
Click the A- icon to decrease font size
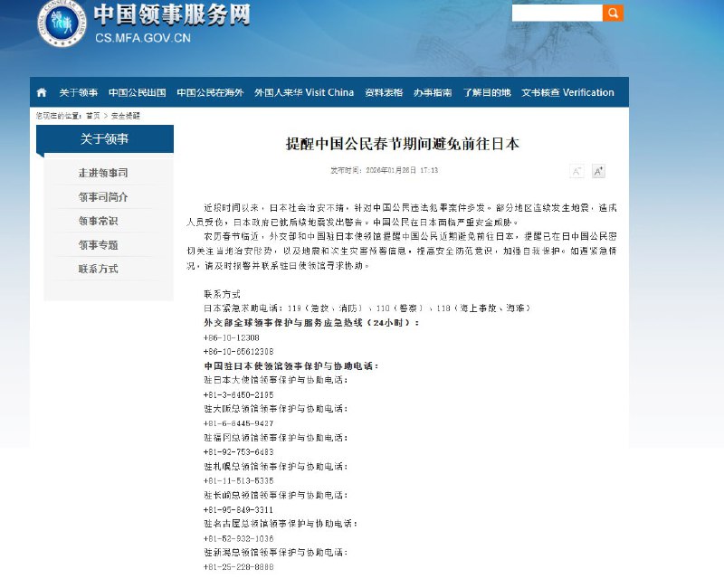pos(576,170)
